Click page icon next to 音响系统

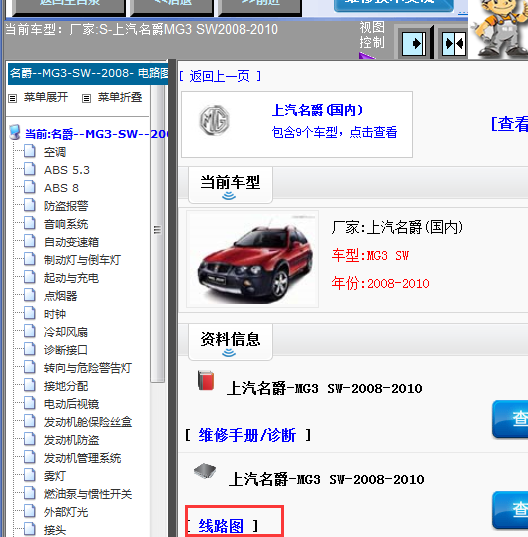point(30,223)
